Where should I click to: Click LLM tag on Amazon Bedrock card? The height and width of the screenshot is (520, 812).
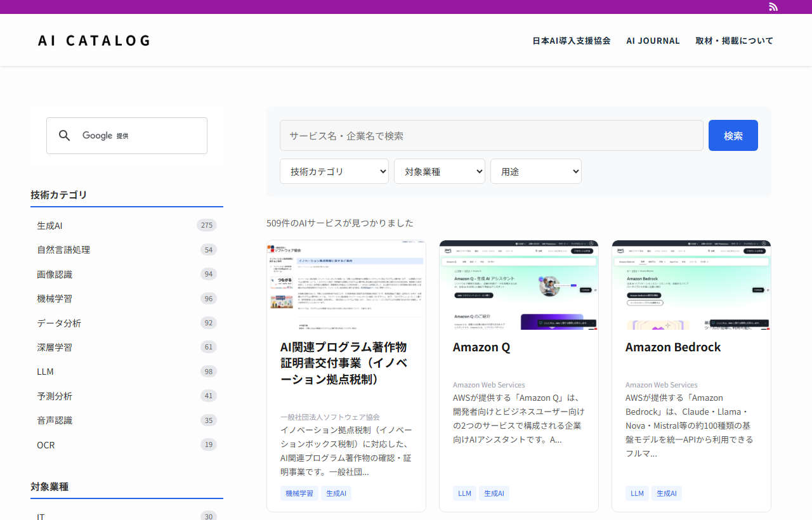pyautogui.click(x=638, y=493)
